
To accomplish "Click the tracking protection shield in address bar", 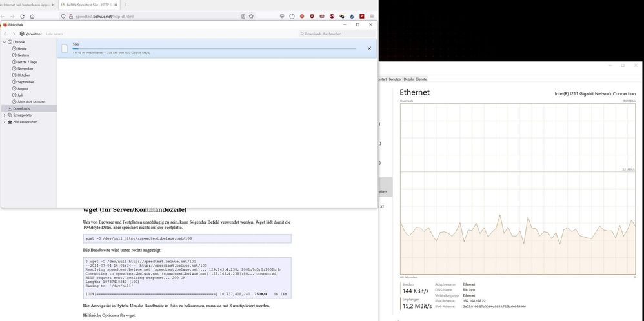I will tap(63, 16).
